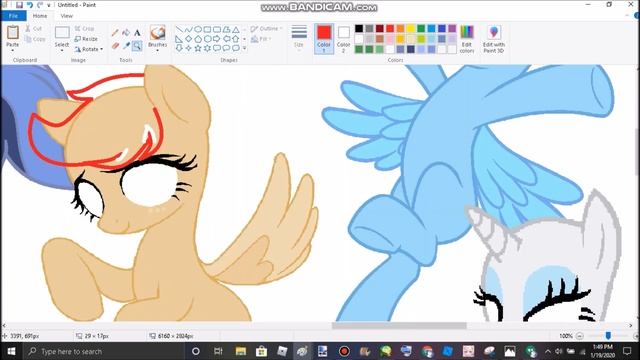
Task: Choose the Five-point star shape
Action: tap(198, 48)
